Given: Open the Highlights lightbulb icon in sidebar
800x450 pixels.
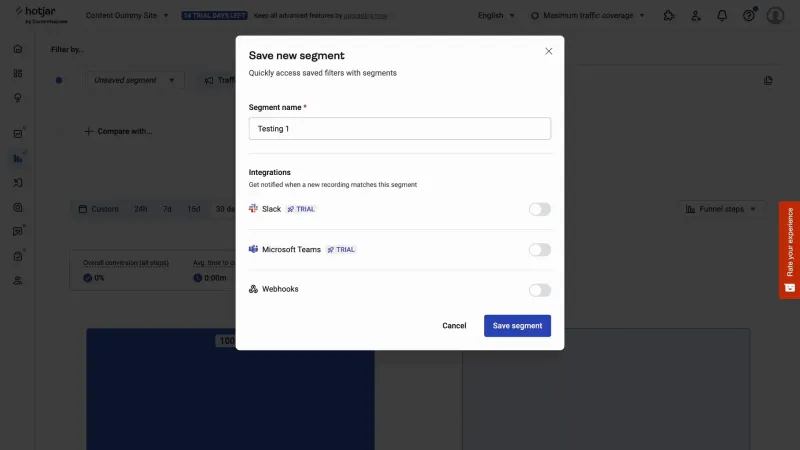Looking at the screenshot, I should pyautogui.click(x=18, y=97).
